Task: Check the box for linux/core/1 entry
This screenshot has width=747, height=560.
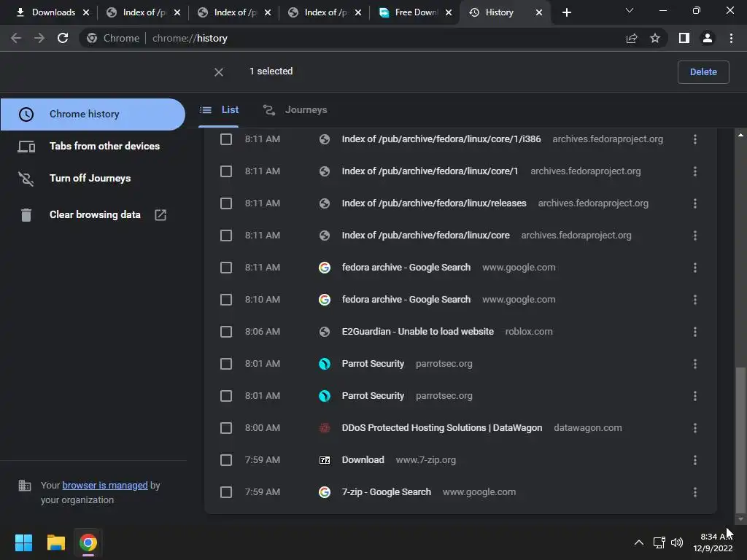Action: click(x=226, y=171)
